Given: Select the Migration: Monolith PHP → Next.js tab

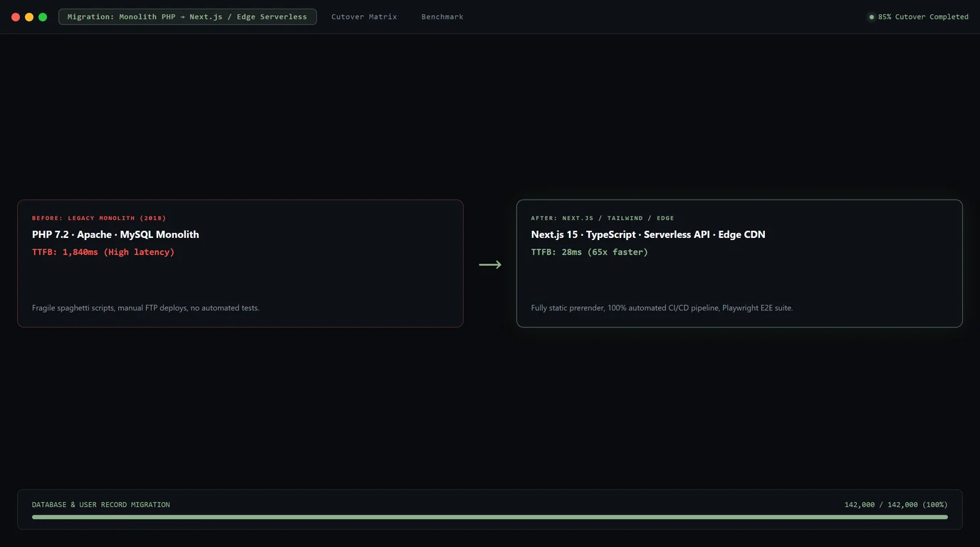Looking at the screenshot, I should click(187, 16).
